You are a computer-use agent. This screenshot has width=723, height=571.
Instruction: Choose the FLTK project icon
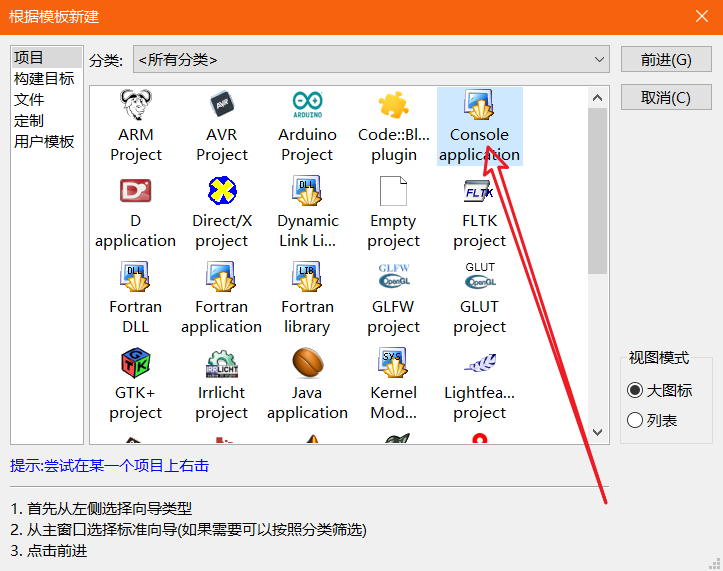pyautogui.click(x=480, y=190)
